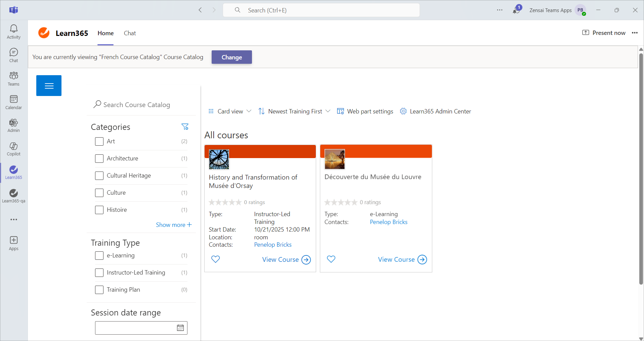The image size is (644, 341).
Task: View the Découverte du Musée du Louvre course
Action: 402,259
